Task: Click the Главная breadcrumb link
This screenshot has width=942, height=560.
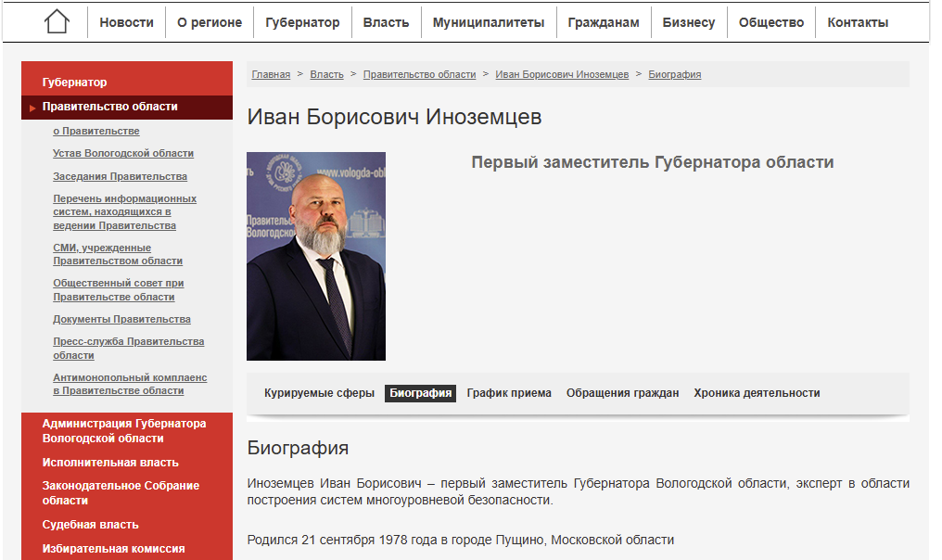Action: tap(271, 74)
